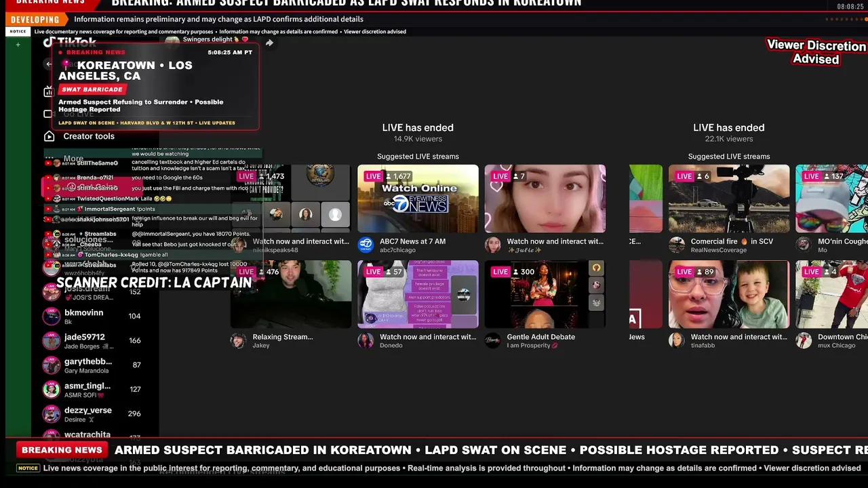
Task: Click the "abc7chicago" username
Action: pyautogui.click(x=398, y=250)
